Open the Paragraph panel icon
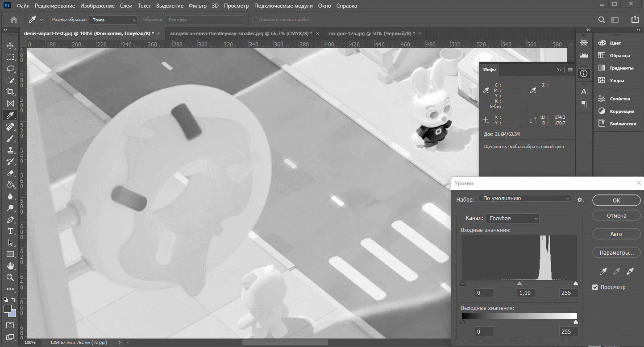This screenshot has width=644, height=347. tap(583, 104)
